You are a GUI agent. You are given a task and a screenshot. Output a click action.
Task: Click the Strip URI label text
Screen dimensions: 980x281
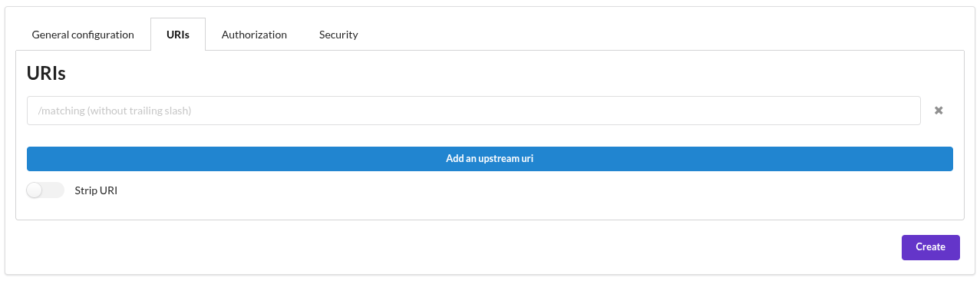point(96,190)
